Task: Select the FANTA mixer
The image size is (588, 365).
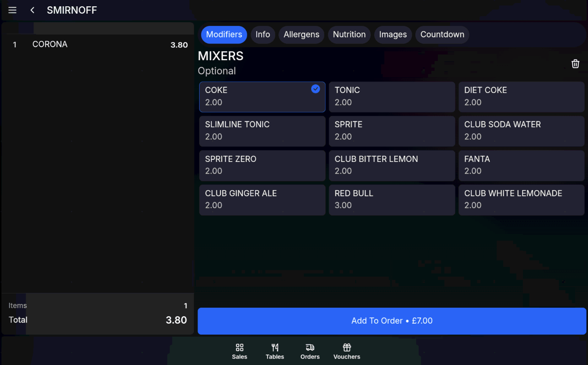Action: 521,166
